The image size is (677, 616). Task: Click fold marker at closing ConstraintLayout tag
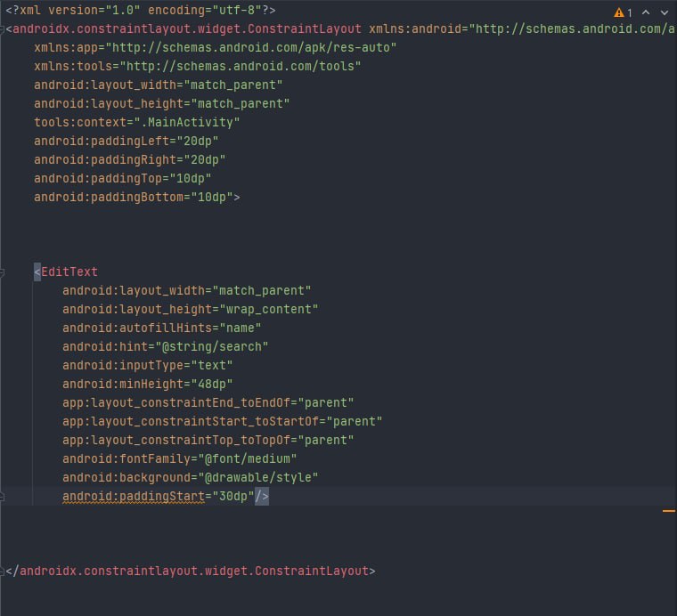2,571
